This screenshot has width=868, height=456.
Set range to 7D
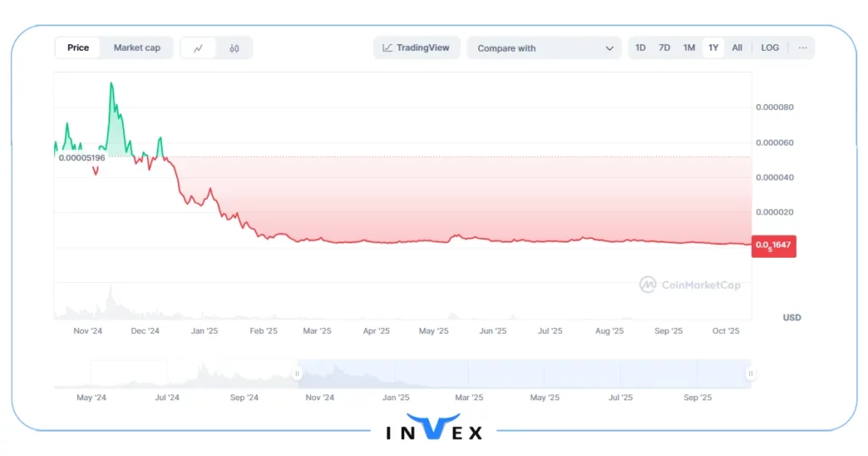tap(665, 47)
